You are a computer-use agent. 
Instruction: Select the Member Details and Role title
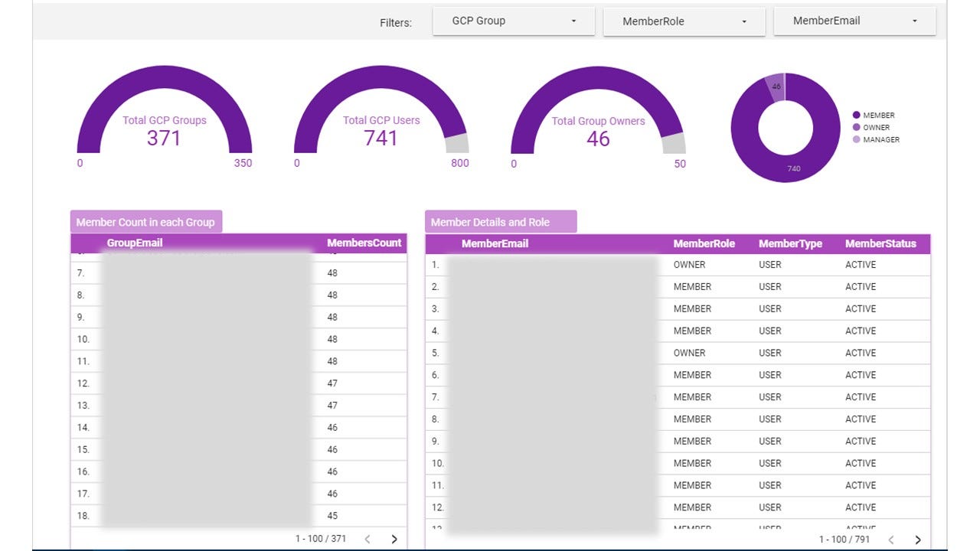coord(492,221)
